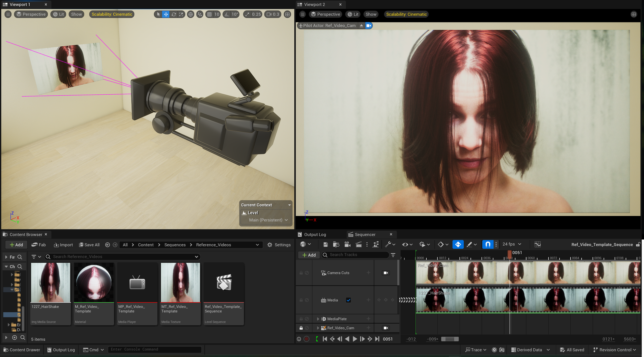Click Render movie clapperboard icon
The height and width of the screenshot is (357, 644).
click(358, 244)
